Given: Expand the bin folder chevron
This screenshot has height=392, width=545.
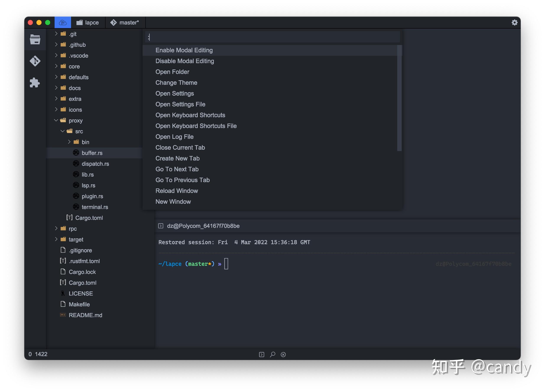Looking at the screenshot, I should click(69, 142).
